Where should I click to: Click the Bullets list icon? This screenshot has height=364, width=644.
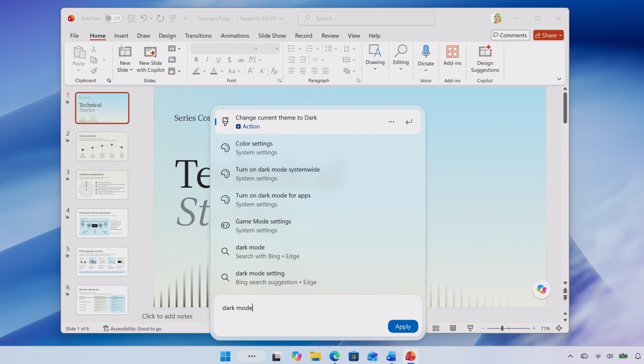[291, 48]
